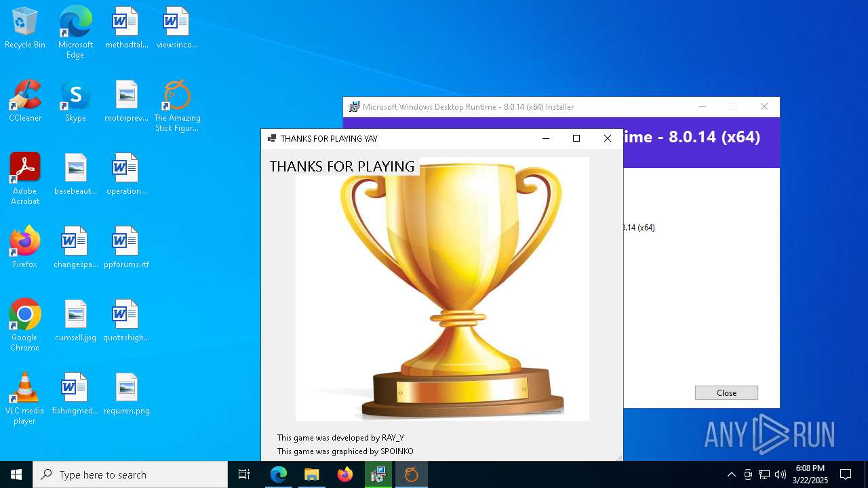Open Google Chrome desktop shortcut
Viewport: 868px width, 488px height.
[25, 325]
